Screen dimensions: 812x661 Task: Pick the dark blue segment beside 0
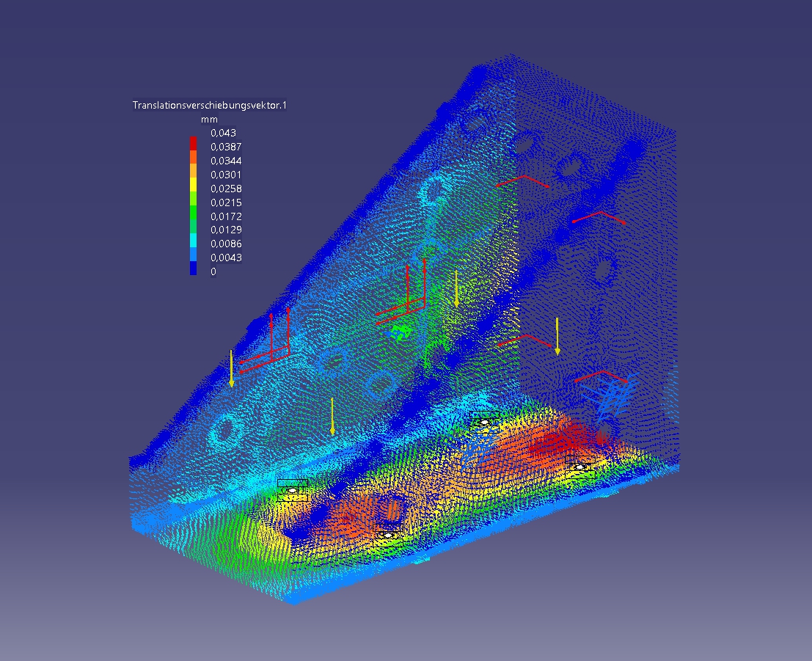click(193, 268)
